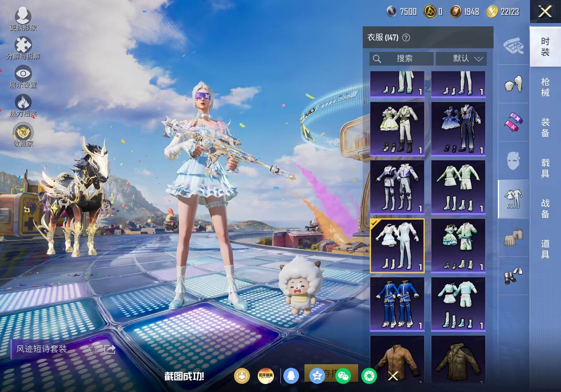The height and width of the screenshot is (392, 561).
Task: Share screenshot to 和平精英 community
Action: 266,376
